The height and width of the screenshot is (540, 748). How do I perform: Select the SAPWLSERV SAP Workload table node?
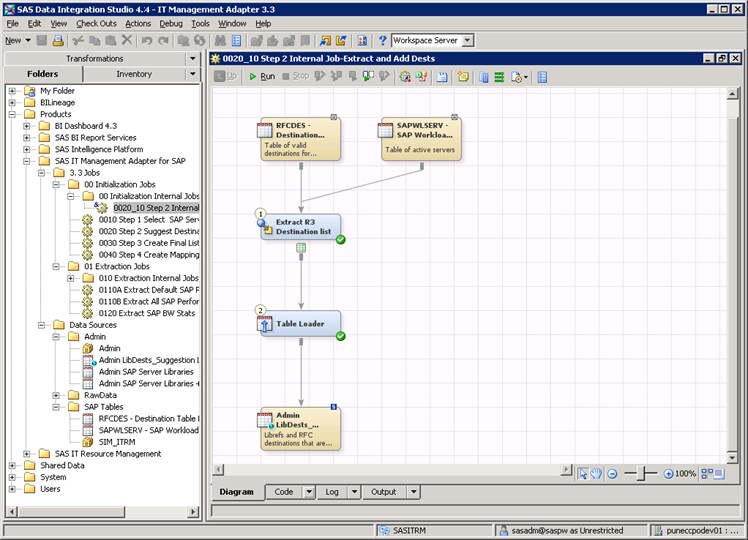tap(421, 139)
